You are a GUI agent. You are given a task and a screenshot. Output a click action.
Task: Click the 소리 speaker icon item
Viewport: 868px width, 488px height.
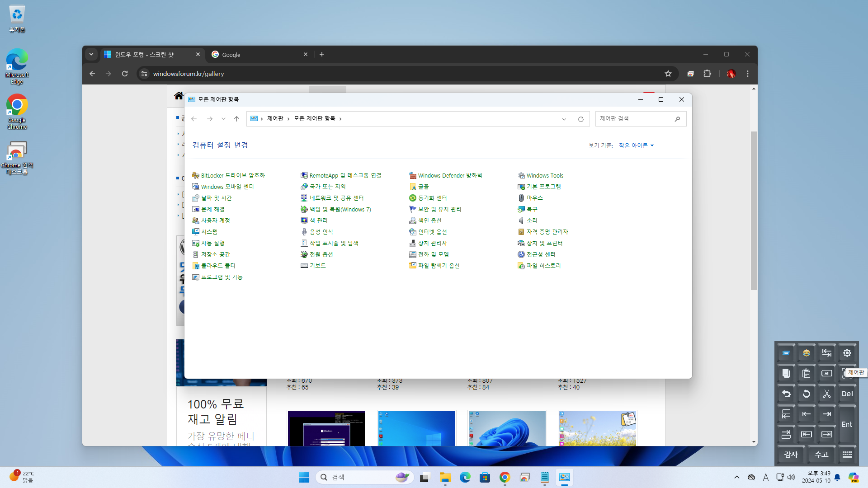(x=521, y=221)
